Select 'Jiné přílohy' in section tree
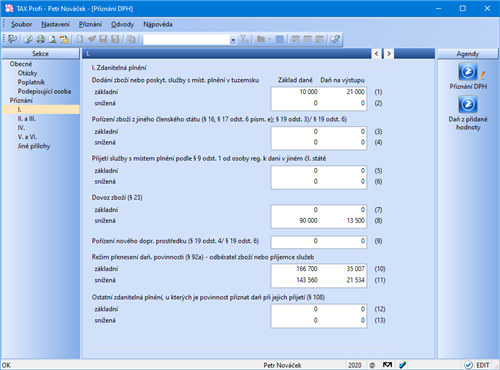The height and width of the screenshot is (370, 500). point(34,146)
